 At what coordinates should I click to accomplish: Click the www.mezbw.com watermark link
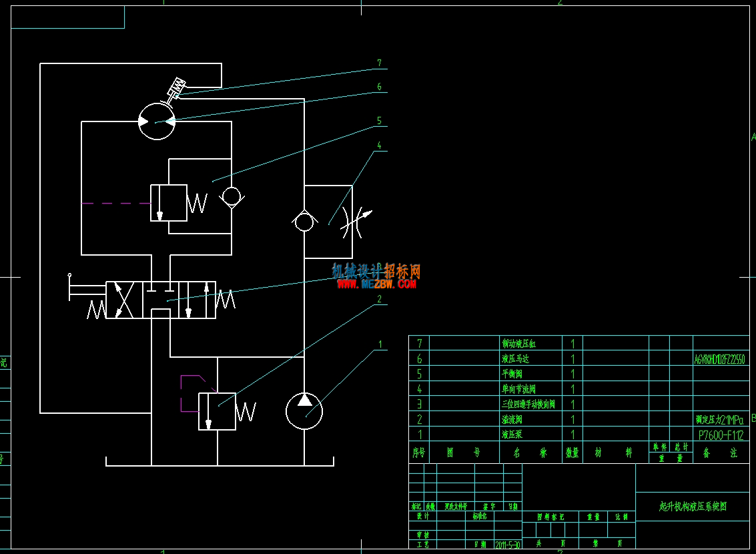pyautogui.click(x=376, y=284)
